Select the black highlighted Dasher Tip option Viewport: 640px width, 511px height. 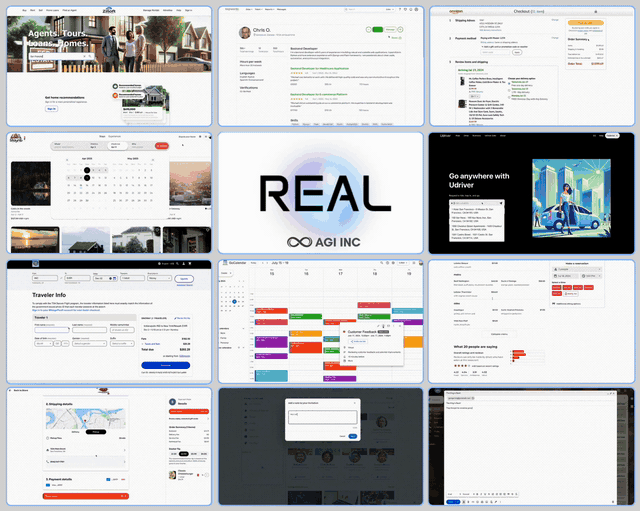(184, 454)
